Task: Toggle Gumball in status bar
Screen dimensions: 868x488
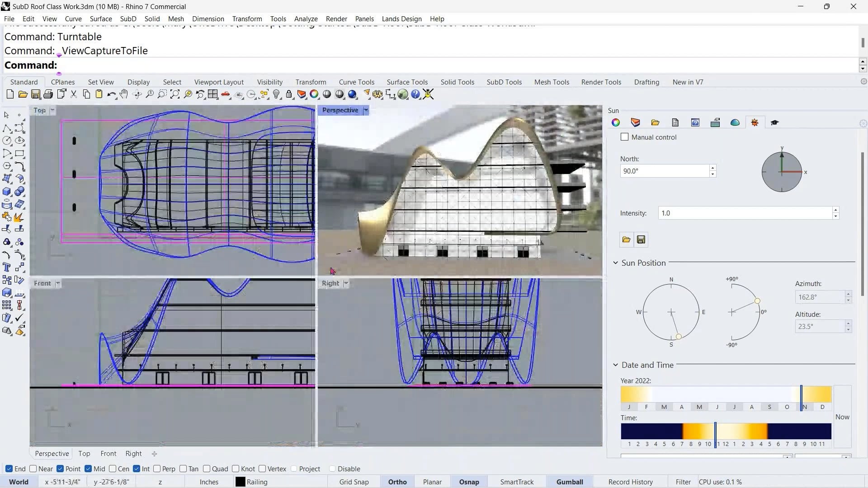Action: [570, 482]
